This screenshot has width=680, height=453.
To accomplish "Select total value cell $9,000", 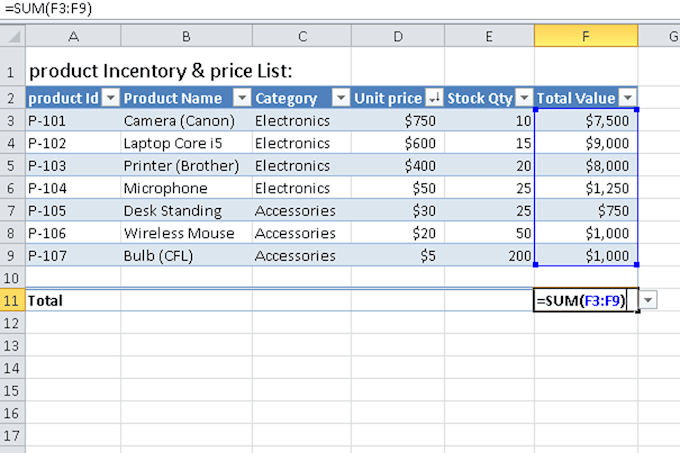I will click(586, 143).
